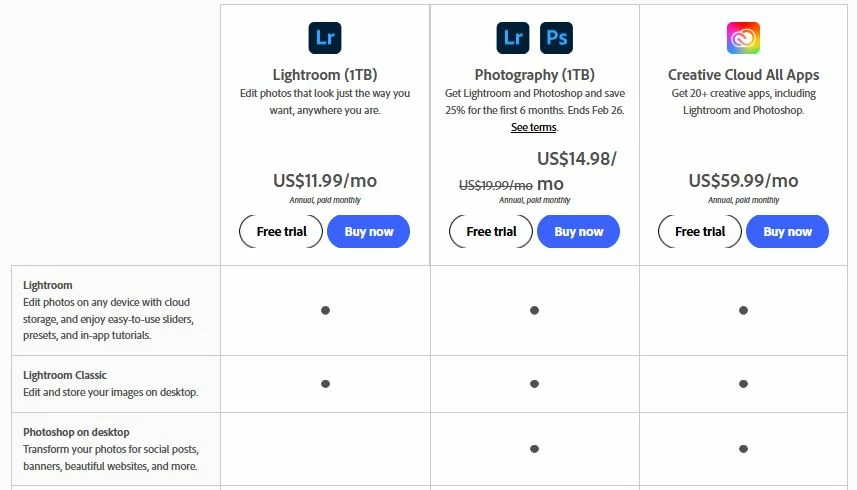Viewport: 857px width, 490px height.
Task: Click the Photoshop on desktop feature label
Action: 76,432
